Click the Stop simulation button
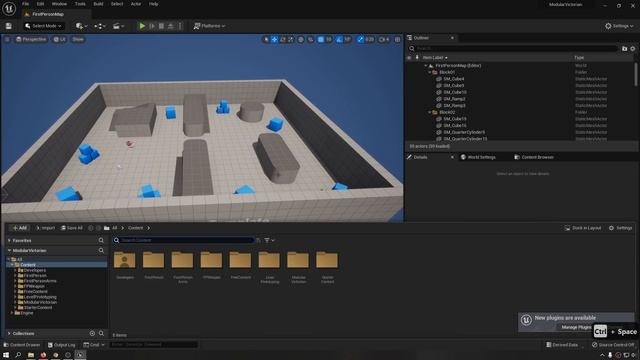This screenshot has height=360, width=640. point(161,26)
